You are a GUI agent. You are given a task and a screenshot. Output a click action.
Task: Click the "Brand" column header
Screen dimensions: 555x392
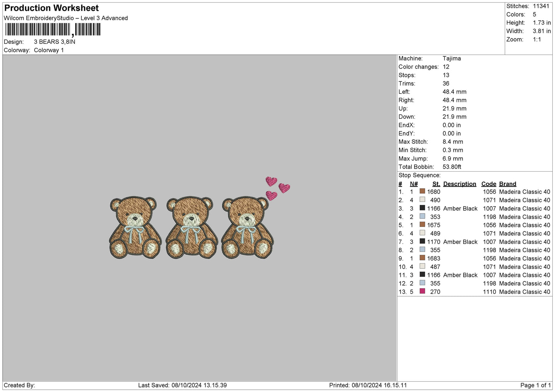(x=508, y=184)
